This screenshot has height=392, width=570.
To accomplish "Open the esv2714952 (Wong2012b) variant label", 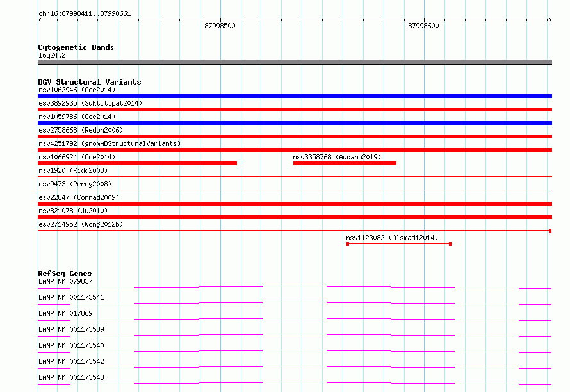I will 81,224.
